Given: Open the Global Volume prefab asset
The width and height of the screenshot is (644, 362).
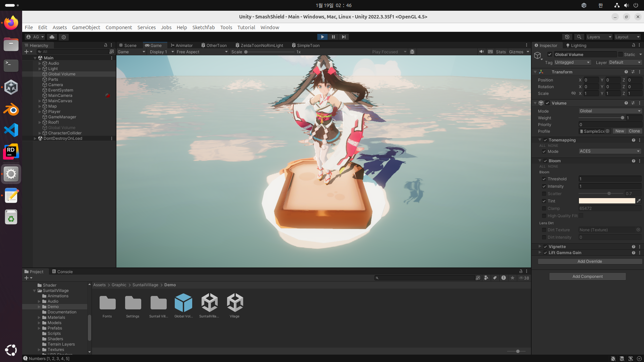Looking at the screenshot, I should (x=183, y=305).
